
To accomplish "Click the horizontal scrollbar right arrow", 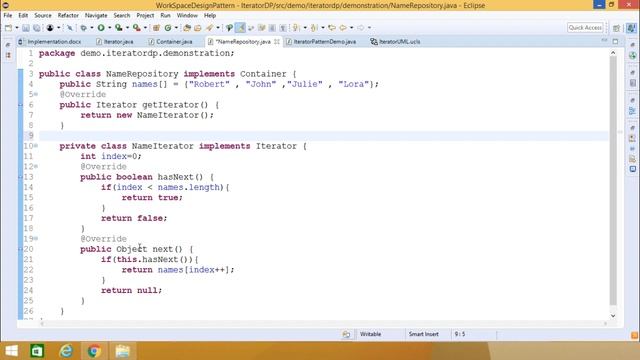I will tap(605, 324).
